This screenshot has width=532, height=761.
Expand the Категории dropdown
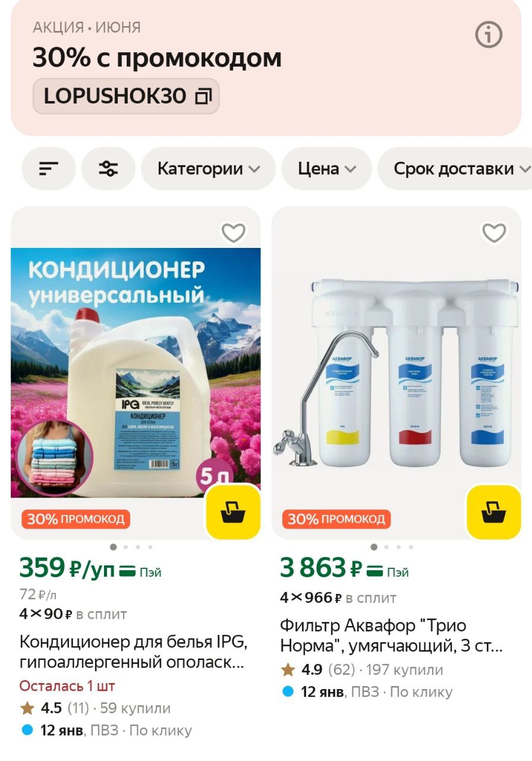208,169
